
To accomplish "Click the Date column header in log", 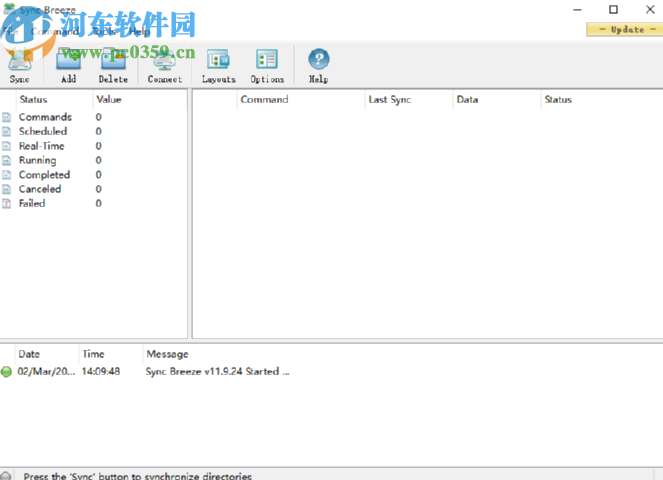I will [47, 354].
